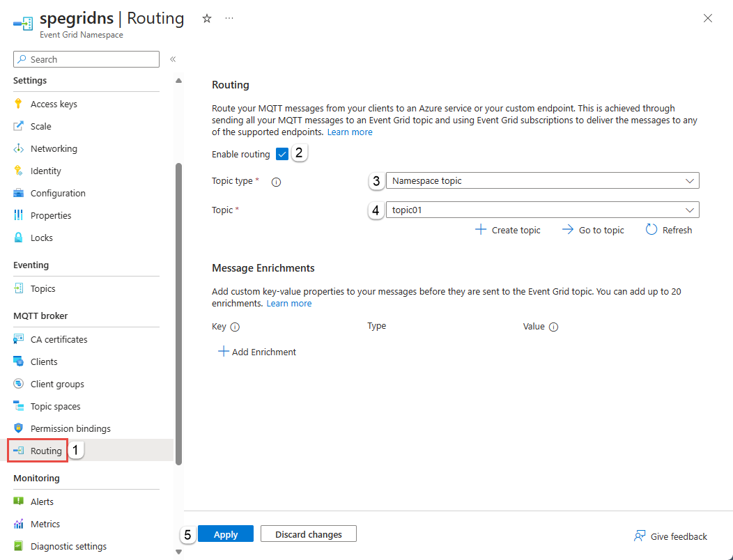Click the Configuration briefcase icon
733x560 pixels.
pos(18,193)
